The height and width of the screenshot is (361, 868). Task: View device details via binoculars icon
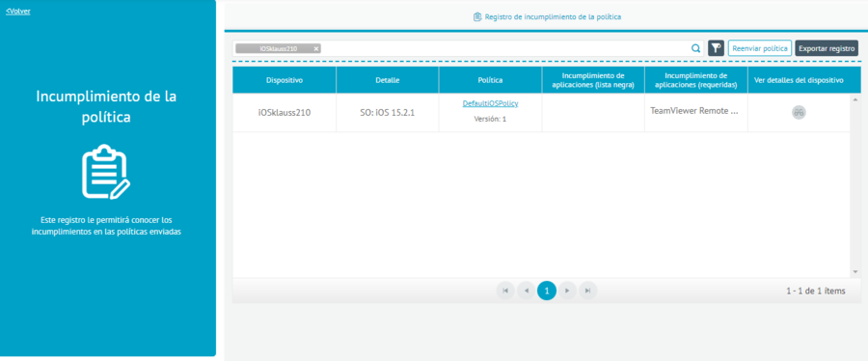point(799,112)
